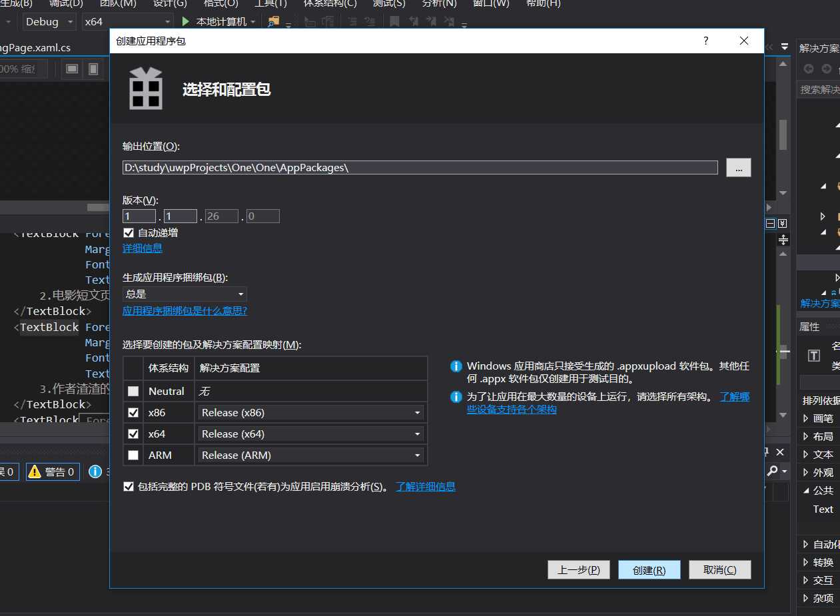Click the forward arrow in Solution Explorer
840x616 pixels.
(x=827, y=69)
